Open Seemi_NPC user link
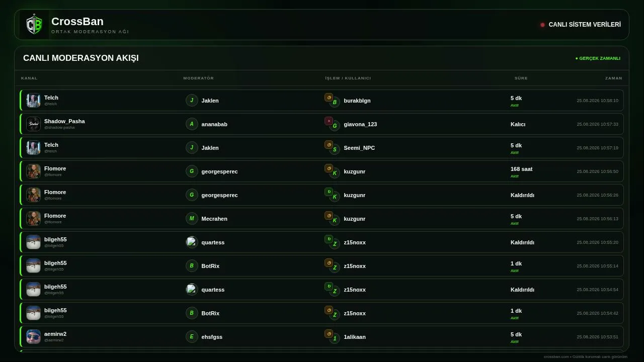 (359, 148)
